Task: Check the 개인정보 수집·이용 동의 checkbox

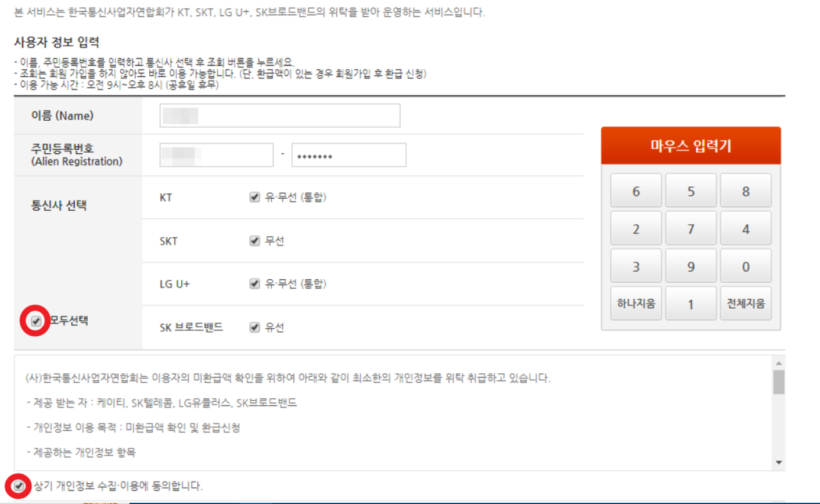Action: (x=19, y=485)
